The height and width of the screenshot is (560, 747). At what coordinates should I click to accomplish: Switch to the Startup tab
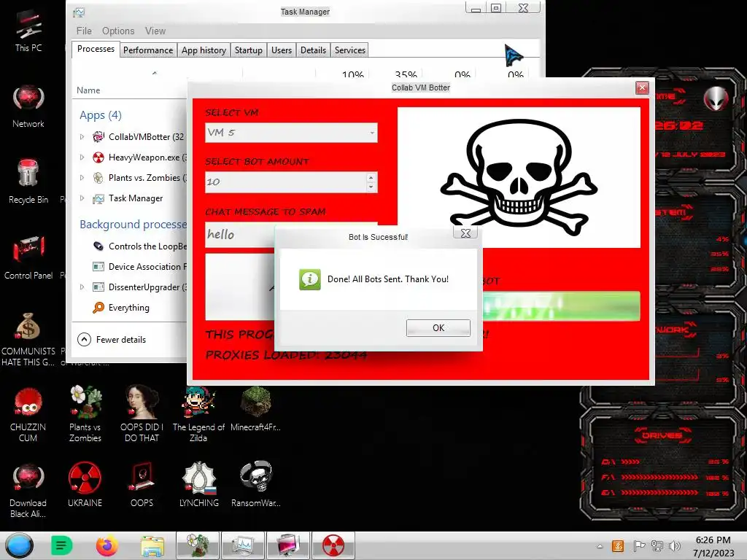pos(249,50)
